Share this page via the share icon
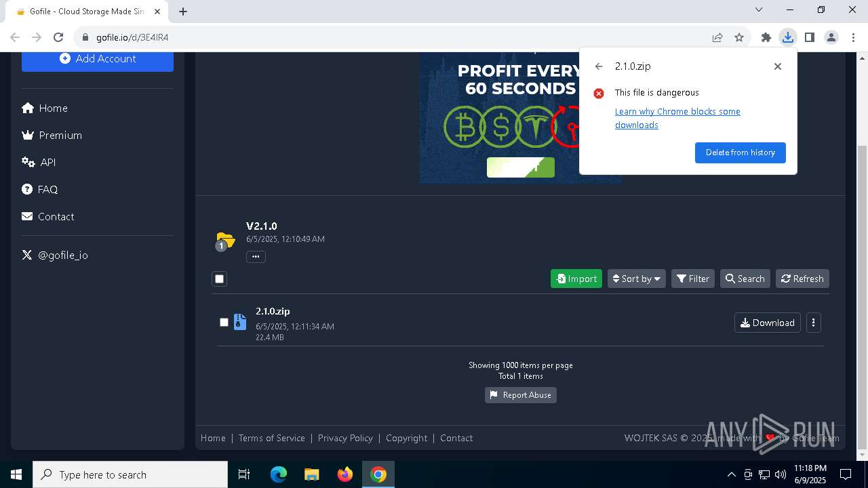 click(x=717, y=37)
